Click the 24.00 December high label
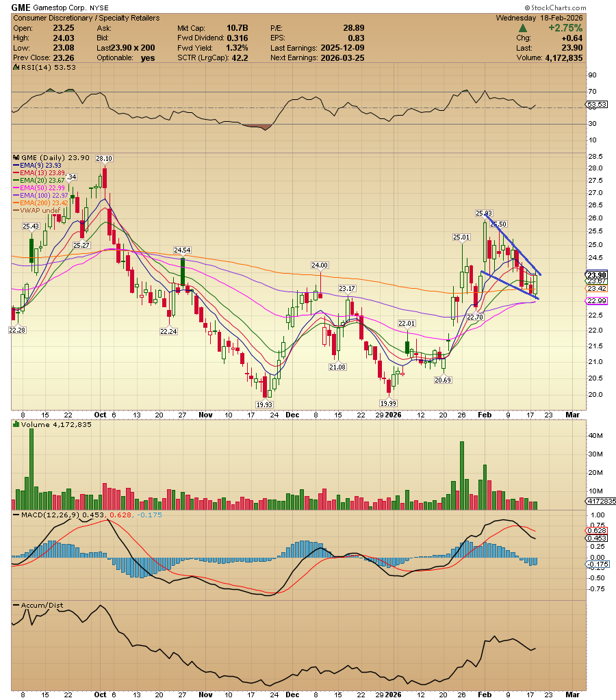616x700 pixels. pyautogui.click(x=320, y=265)
